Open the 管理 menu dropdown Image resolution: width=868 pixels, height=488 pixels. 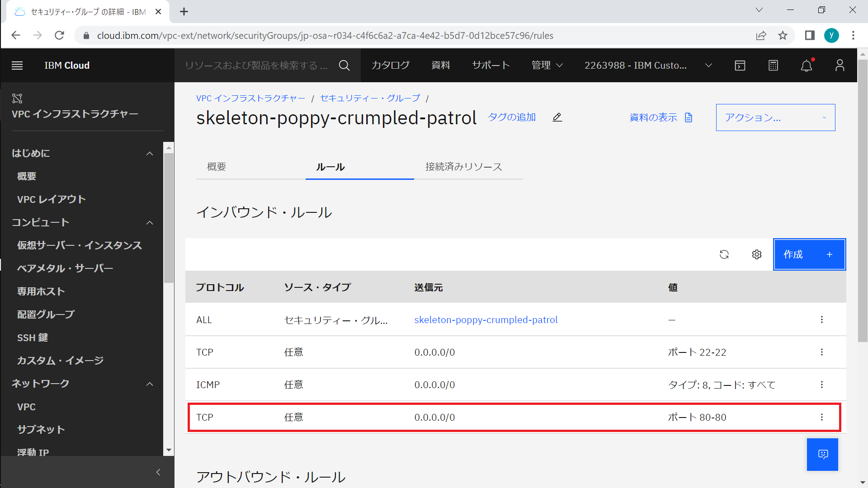(x=547, y=66)
